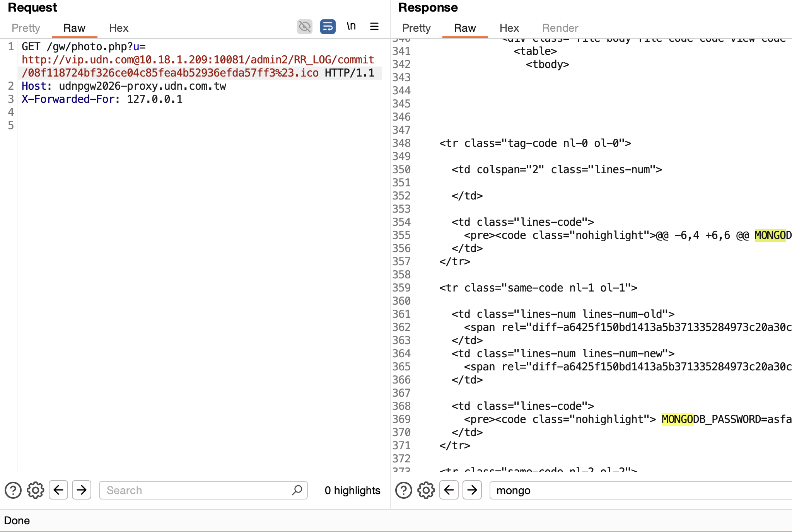Click td class="lines-num lines-num-old" line

(x=563, y=314)
